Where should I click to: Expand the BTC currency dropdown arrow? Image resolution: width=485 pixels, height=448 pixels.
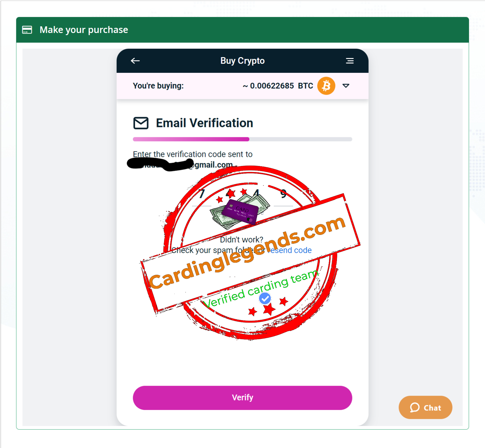click(x=346, y=86)
